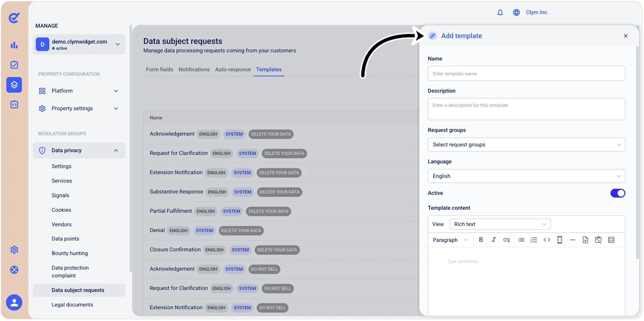Open the View Rich text dropdown
The width and height of the screenshot is (644, 321).
tap(500, 224)
